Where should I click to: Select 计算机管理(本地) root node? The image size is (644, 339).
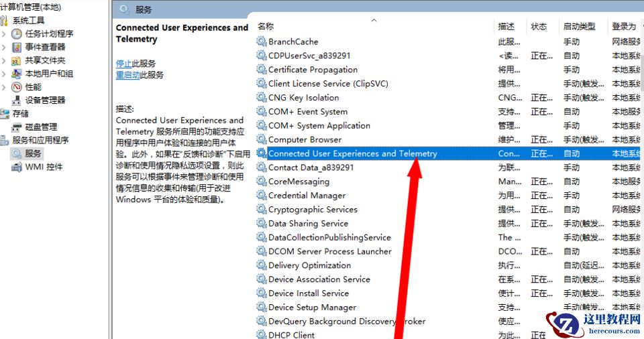tap(30, 7)
